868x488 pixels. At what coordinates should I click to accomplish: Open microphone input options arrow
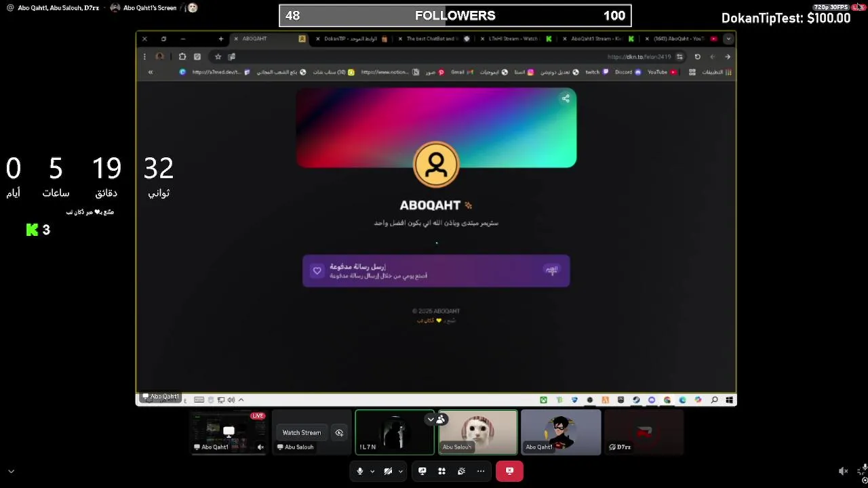(372, 471)
